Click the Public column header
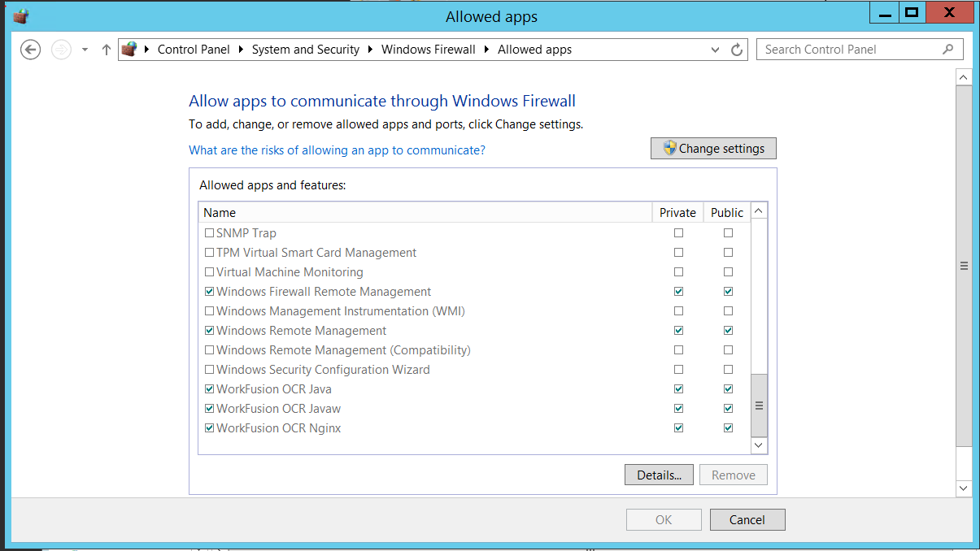Viewport: 980px width, 551px height. click(726, 213)
